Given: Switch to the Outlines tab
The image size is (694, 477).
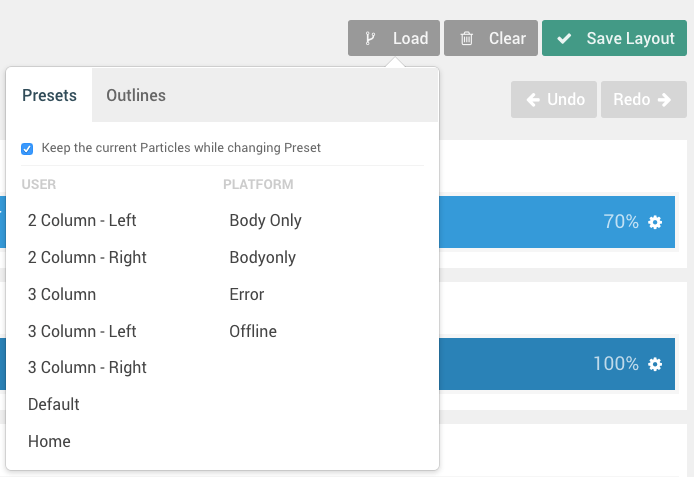Looking at the screenshot, I should tap(136, 96).
